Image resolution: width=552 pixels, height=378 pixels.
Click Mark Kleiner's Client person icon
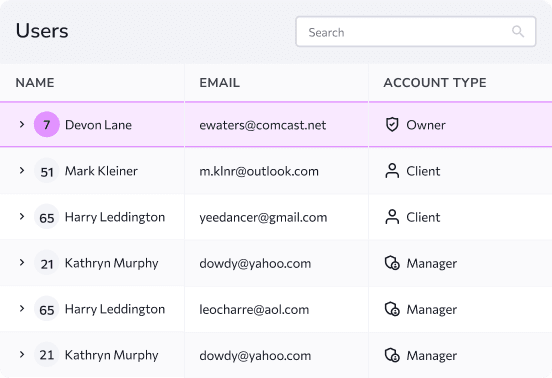click(x=392, y=171)
